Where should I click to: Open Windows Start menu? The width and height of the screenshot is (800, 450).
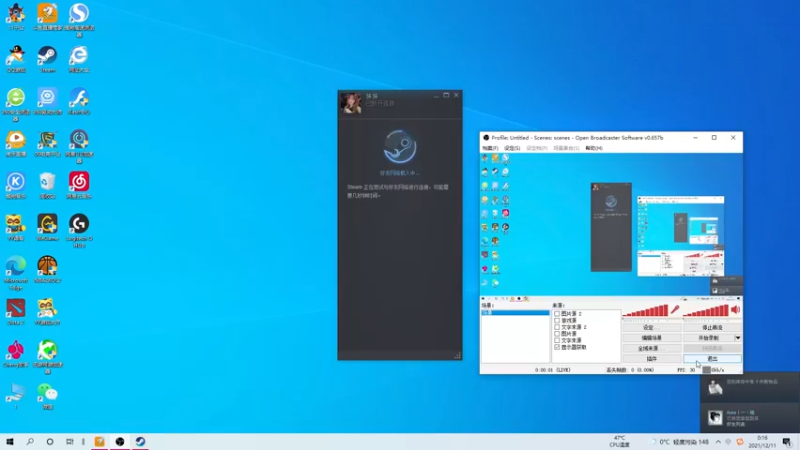10,441
